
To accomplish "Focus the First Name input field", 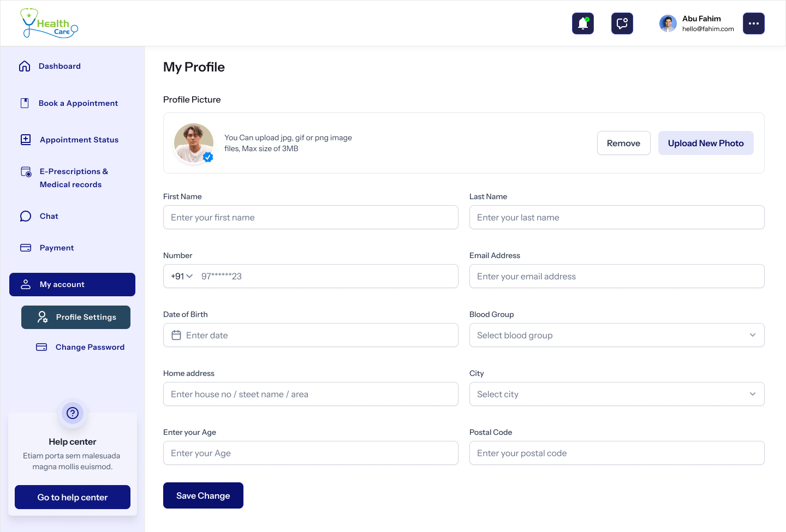I will (x=311, y=217).
